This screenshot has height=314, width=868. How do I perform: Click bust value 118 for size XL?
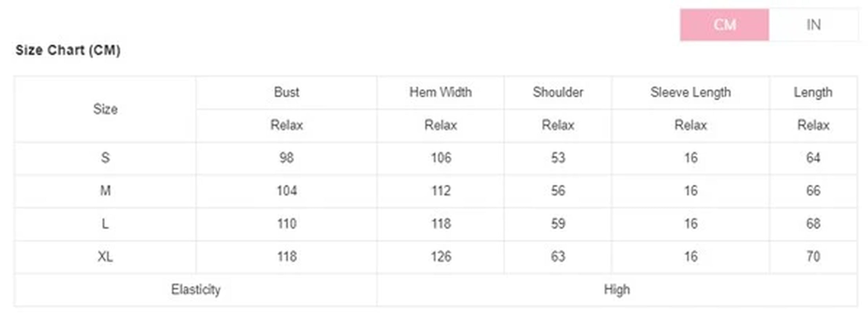pyautogui.click(x=287, y=257)
